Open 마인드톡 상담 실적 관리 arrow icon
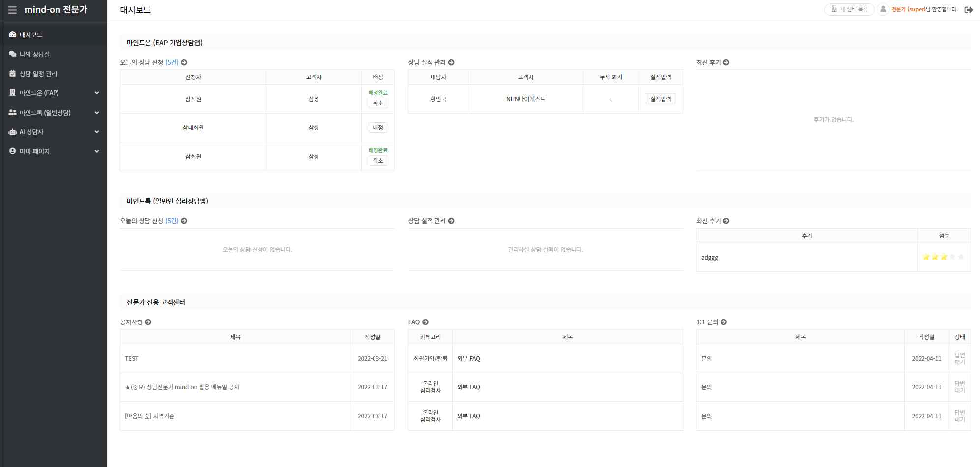Image resolution: width=980 pixels, height=467 pixels. 451,221
